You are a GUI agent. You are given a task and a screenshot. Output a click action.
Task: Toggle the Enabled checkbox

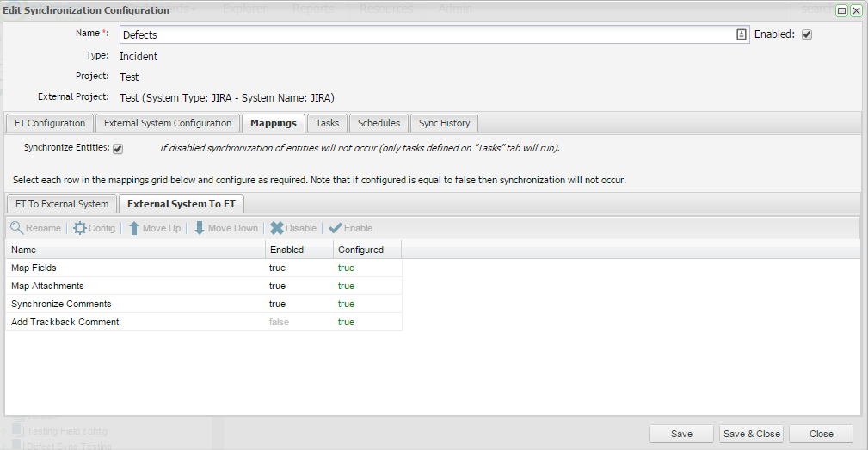tap(807, 35)
